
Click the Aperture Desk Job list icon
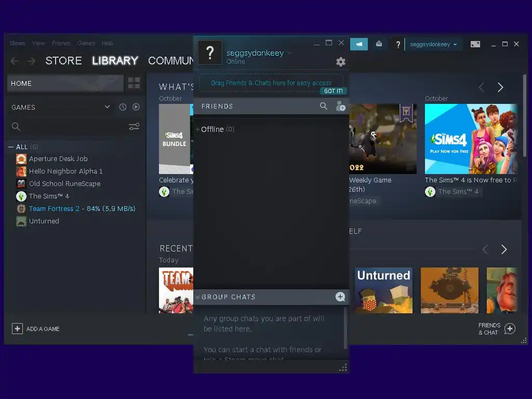tap(21, 159)
